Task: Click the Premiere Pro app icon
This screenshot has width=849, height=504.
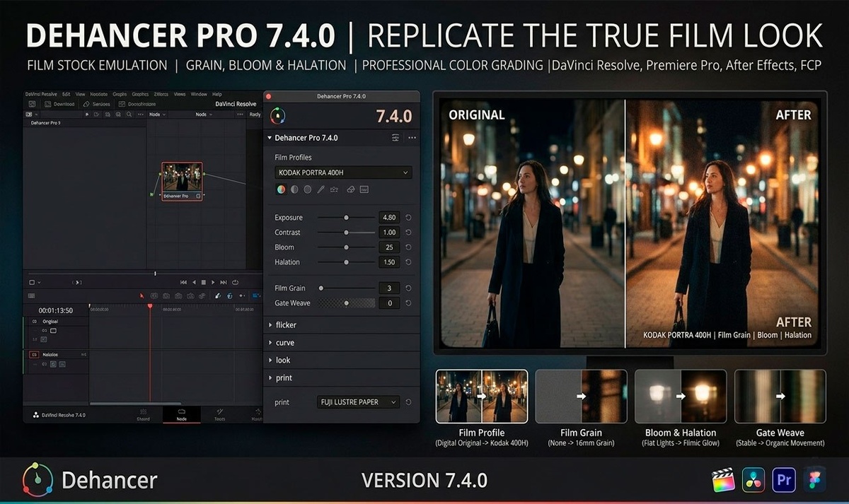Action: coord(784,479)
